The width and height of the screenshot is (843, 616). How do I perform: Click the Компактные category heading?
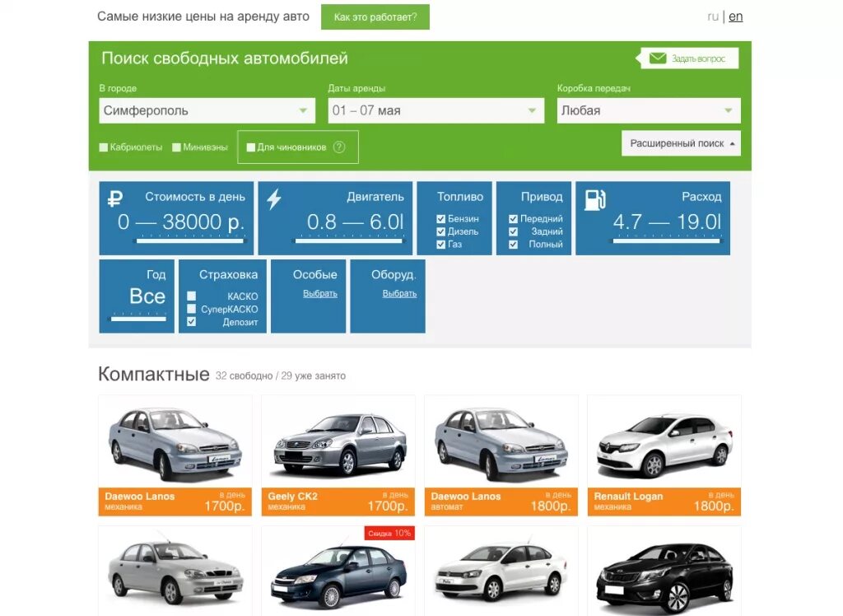[154, 374]
